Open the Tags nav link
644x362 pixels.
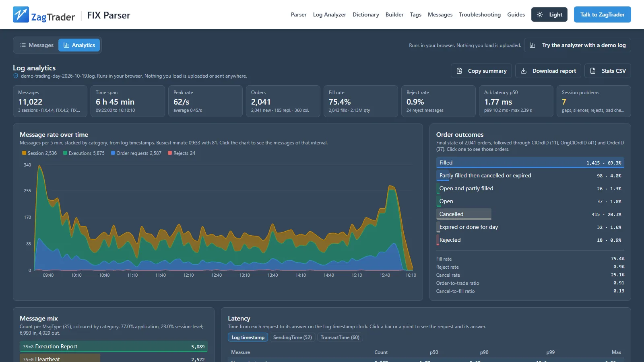coord(416,14)
